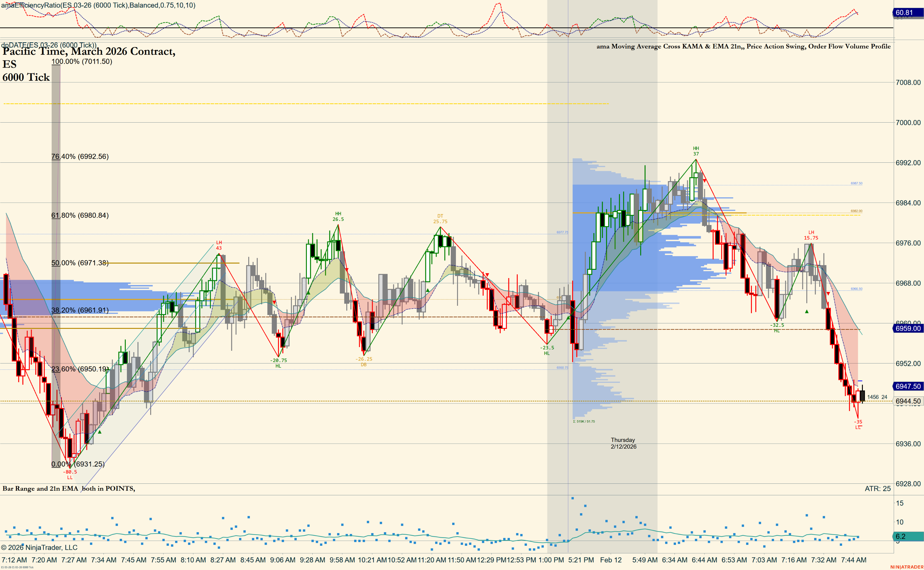Select the 6976.00 price axis label
This screenshot has height=570, width=924.
[x=908, y=243]
